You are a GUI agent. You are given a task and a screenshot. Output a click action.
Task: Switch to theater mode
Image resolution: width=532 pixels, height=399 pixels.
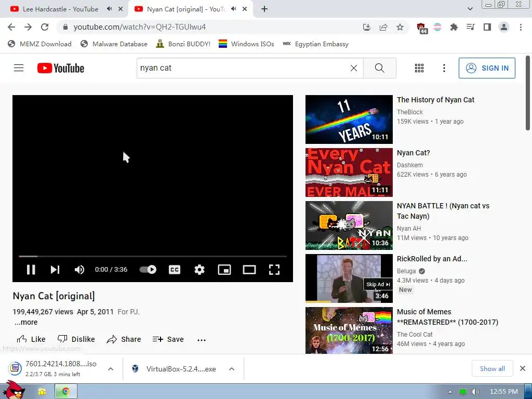pyautogui.click(x=249, y=270)
